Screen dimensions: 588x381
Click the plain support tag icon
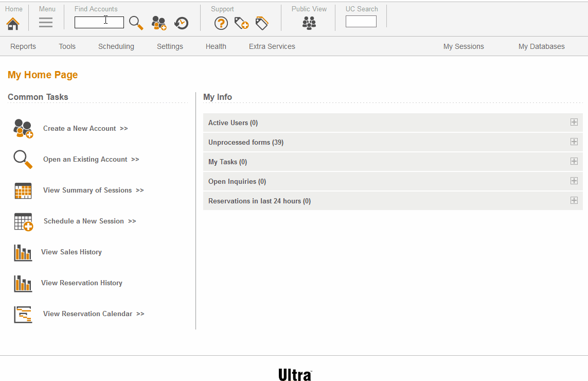point(262,23)
